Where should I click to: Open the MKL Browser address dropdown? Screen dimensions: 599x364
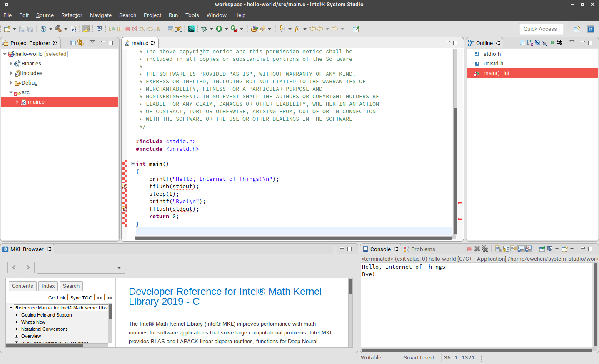[119, 267]
